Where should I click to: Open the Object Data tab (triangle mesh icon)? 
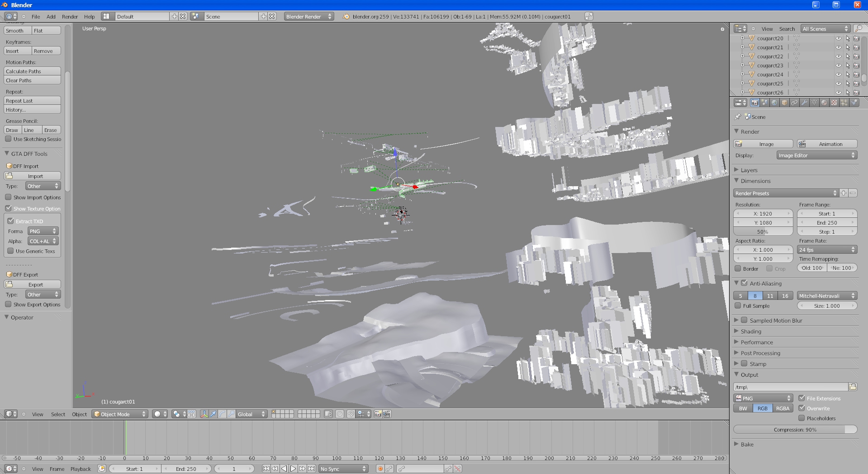click(x=814, y=103)
